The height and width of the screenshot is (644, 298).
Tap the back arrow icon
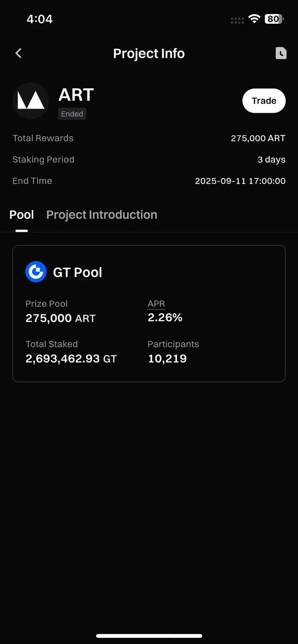pyautogui.click(x=19, y=53)
